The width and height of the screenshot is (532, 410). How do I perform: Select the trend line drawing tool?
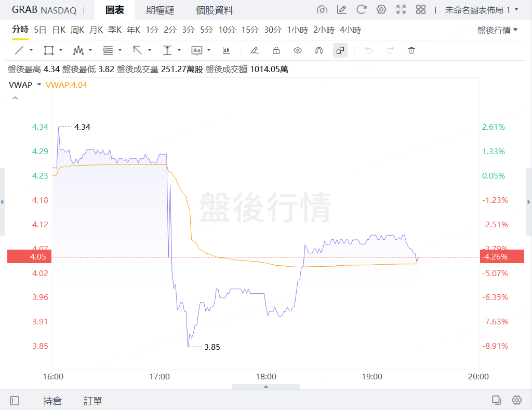point(19,50)
